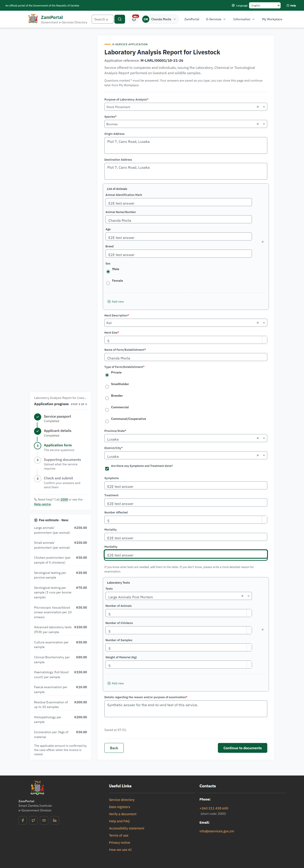304x868 pixels.
Task: Click the Weight of Material stepper
Action: coord(249,665)
